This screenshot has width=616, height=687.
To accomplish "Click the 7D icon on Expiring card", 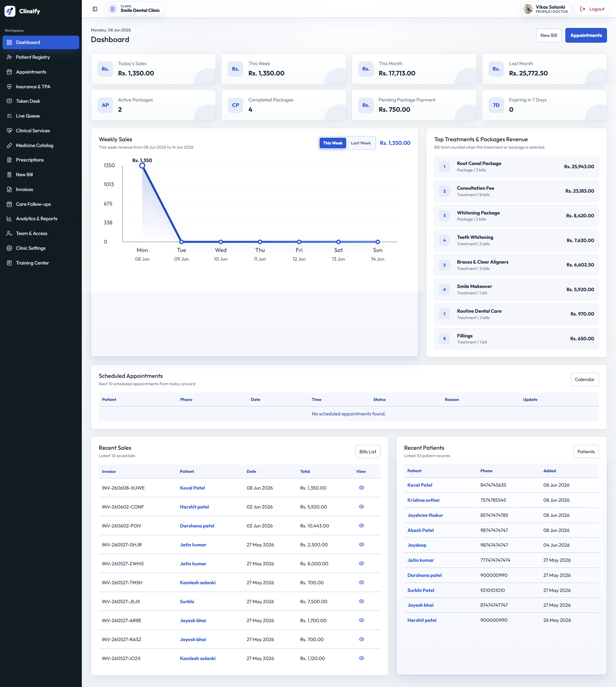I will (x=496, y=105).
